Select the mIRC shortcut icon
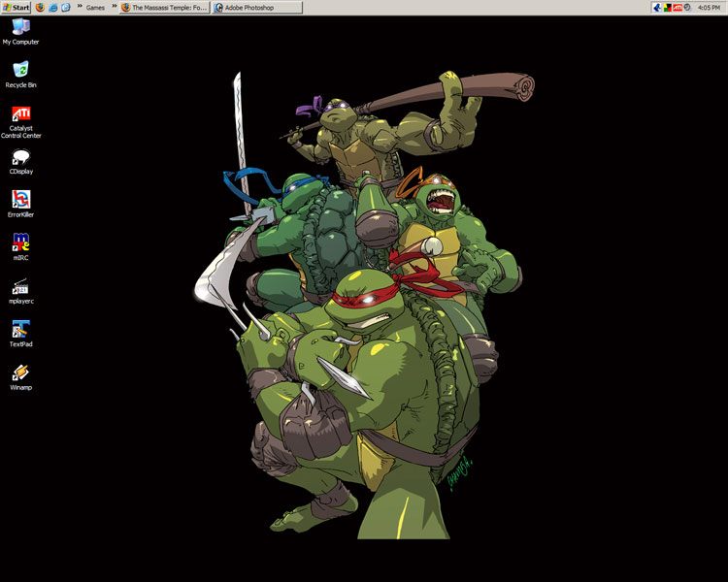 tap(21, 247)
